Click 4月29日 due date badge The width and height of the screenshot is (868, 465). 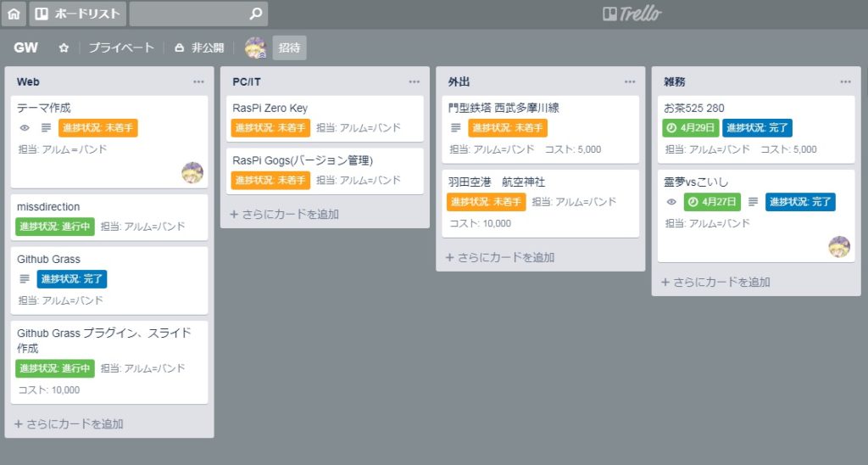(691, 128)
